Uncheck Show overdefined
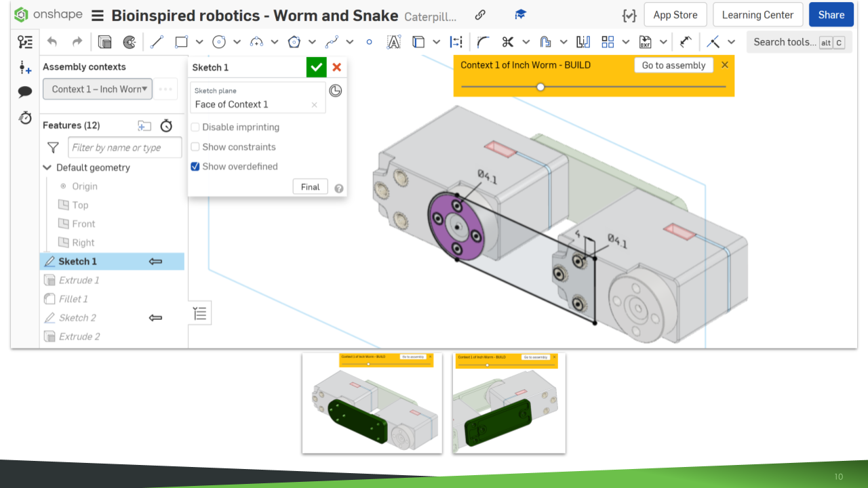 195,166
